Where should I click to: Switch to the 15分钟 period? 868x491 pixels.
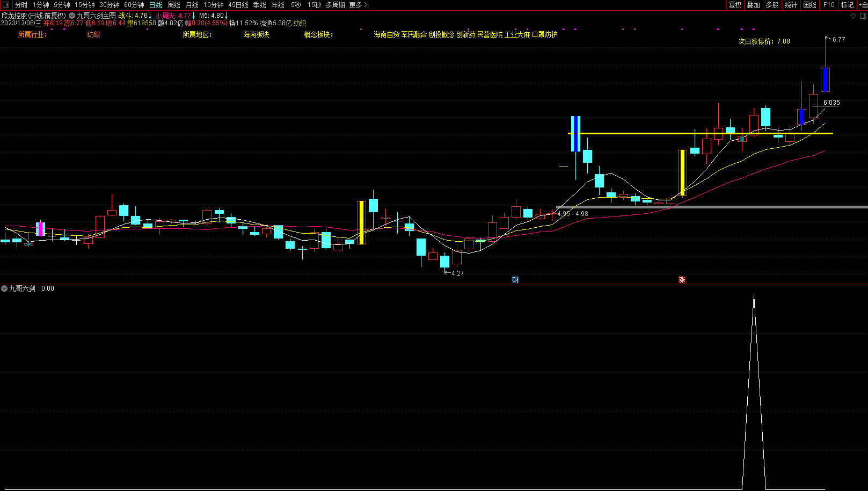[85, 5]
